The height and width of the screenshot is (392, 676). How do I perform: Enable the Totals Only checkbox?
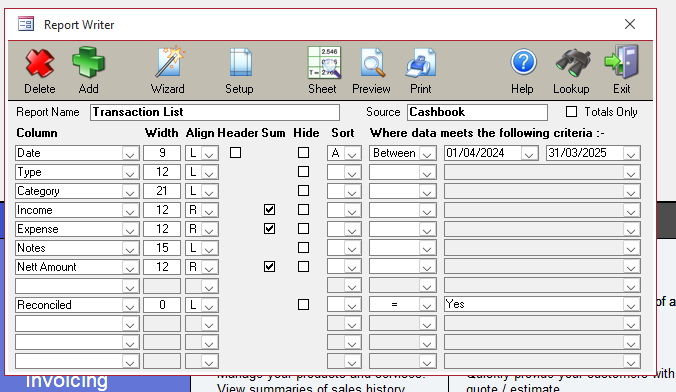click(571, 112)
